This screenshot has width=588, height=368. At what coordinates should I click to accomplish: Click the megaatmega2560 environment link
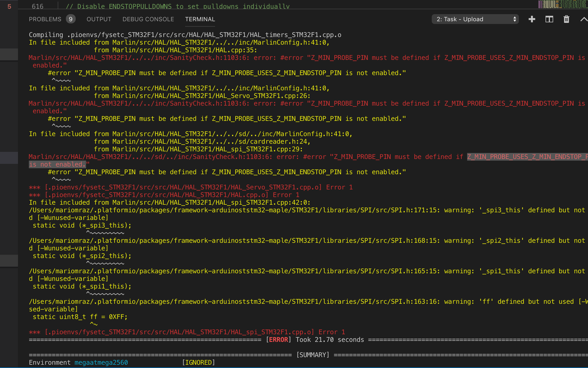(x=101, y=362)
